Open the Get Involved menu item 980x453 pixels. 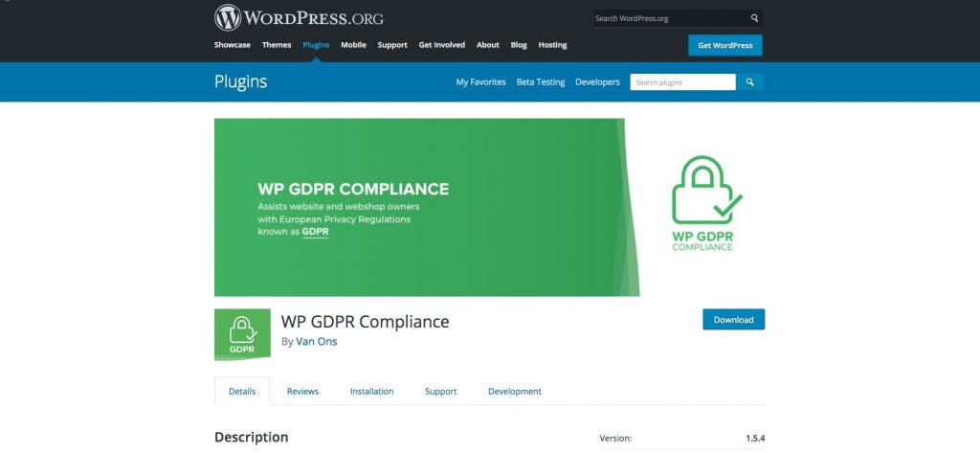point(442,45)
